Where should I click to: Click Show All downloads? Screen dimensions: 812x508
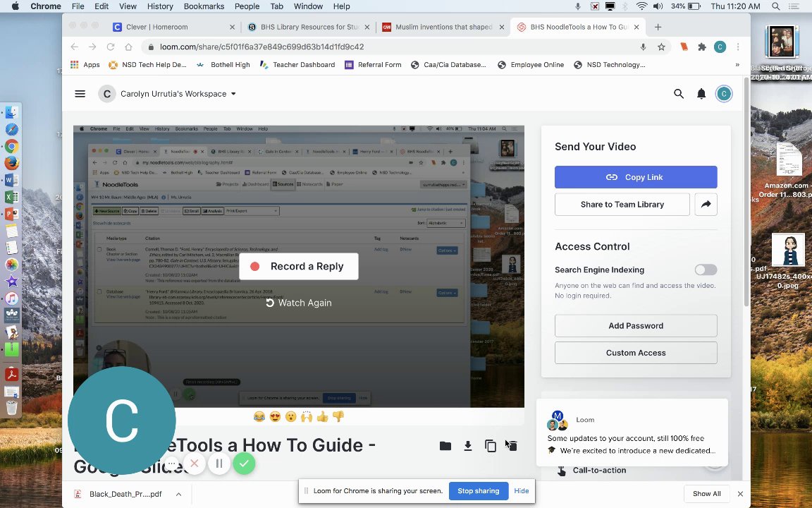707,494
